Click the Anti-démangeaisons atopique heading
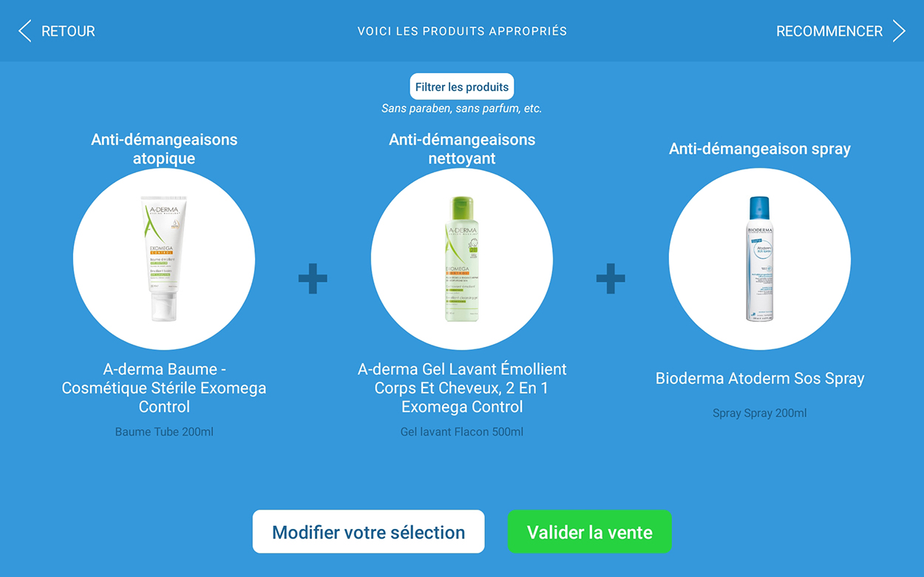Image resolution: width=924 pixels, height=577 pixels. click(x=164, y=149)
